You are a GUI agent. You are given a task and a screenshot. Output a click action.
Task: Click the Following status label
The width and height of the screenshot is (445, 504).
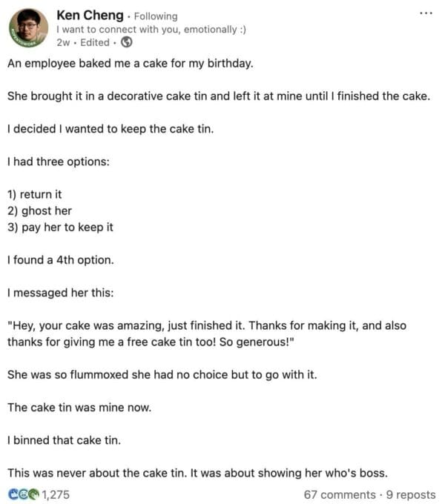point(155,16)
